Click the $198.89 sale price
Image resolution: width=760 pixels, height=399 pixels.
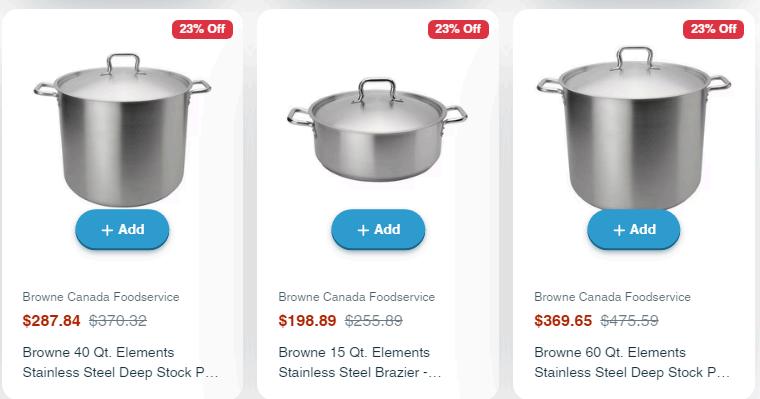coord(307,321)
